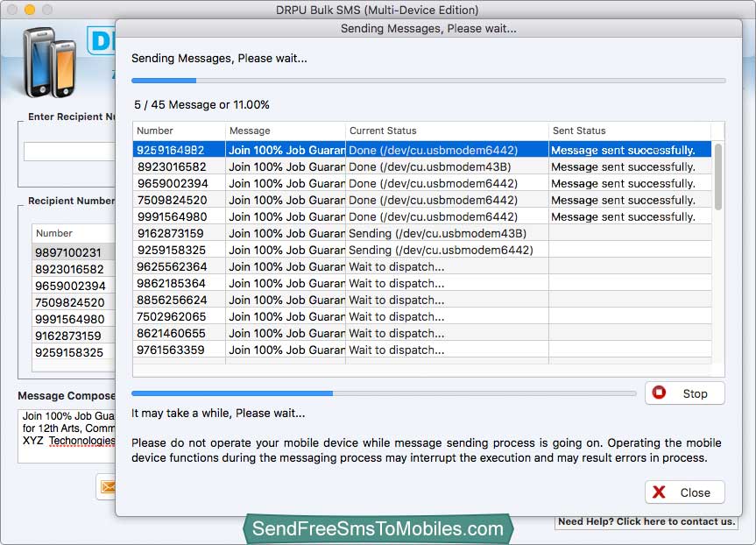756x545 pixels.
Task: Click the Current Status column header
Action: tap(447, 131)
